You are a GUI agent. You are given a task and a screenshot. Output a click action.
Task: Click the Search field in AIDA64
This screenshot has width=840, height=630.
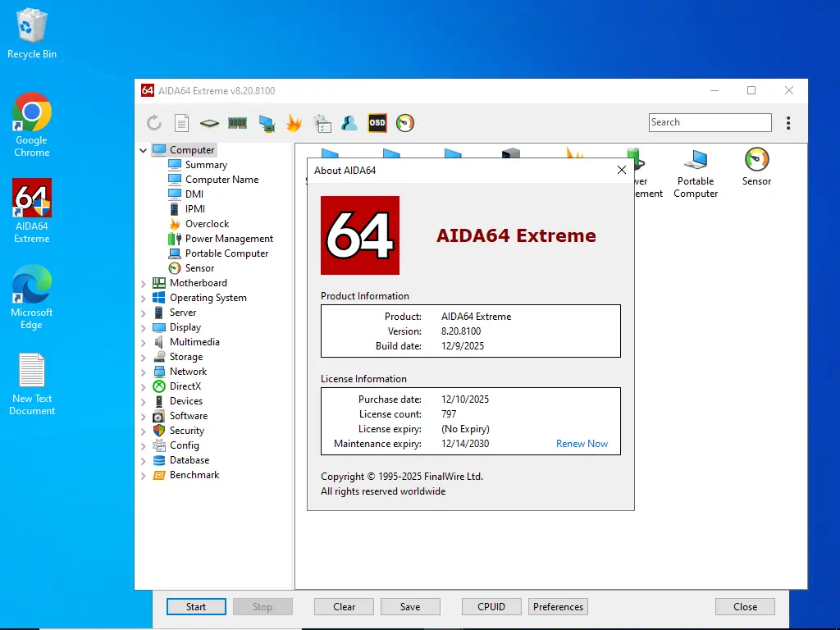pos(710,122)
